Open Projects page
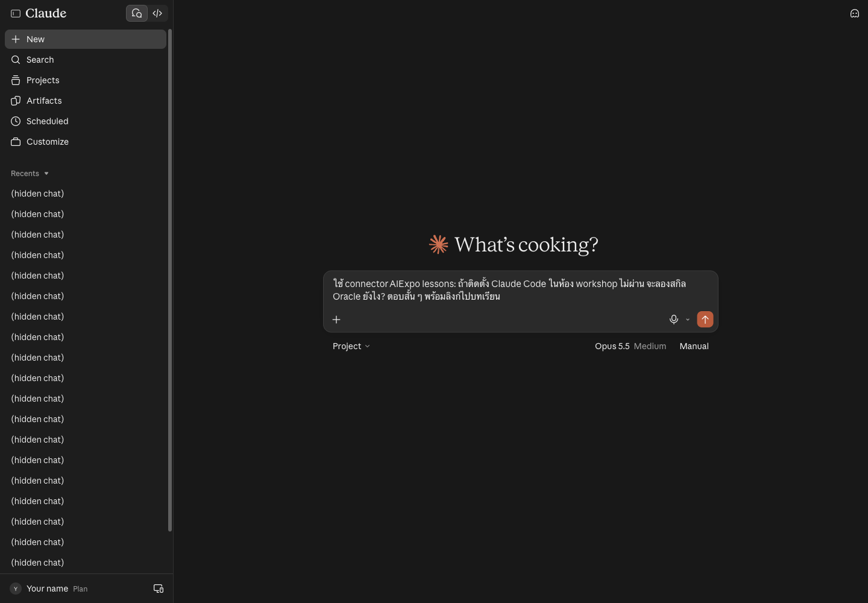The image size is (868, 603). point(86,80)
